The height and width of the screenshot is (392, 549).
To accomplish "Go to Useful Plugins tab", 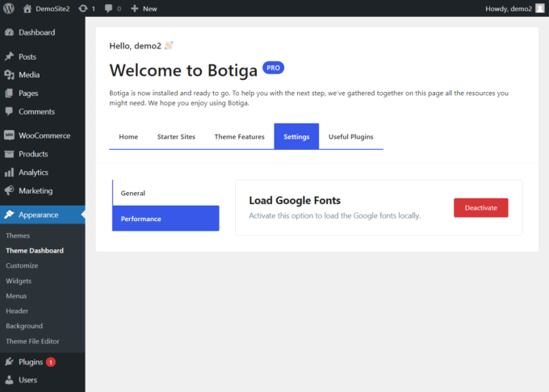I will click(x=351, y=136).
